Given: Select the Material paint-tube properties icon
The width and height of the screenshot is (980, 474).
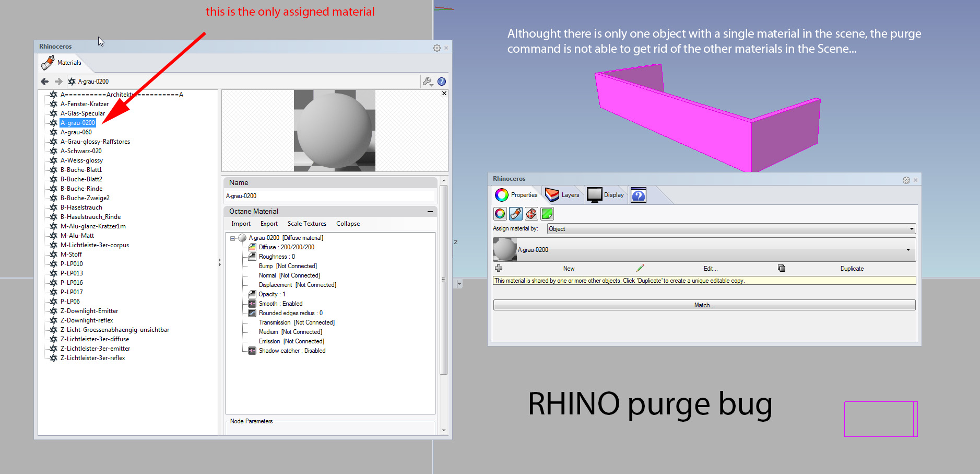Looking at the screenshot, I should [516, 214].
